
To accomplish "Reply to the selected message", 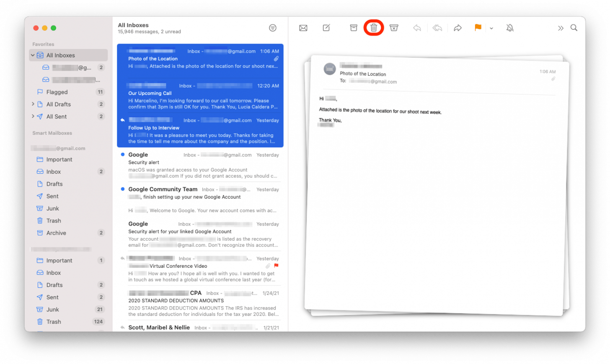I will (417, 28).
